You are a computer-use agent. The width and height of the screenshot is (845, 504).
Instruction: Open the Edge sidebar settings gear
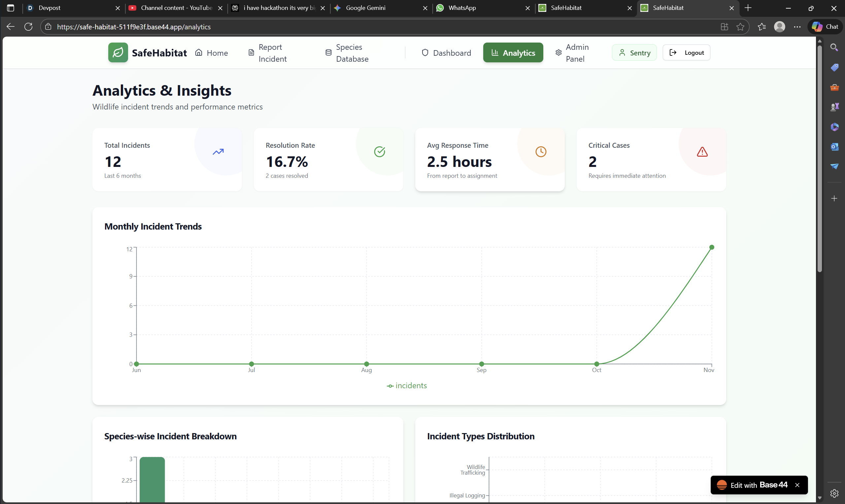[834, 493]
